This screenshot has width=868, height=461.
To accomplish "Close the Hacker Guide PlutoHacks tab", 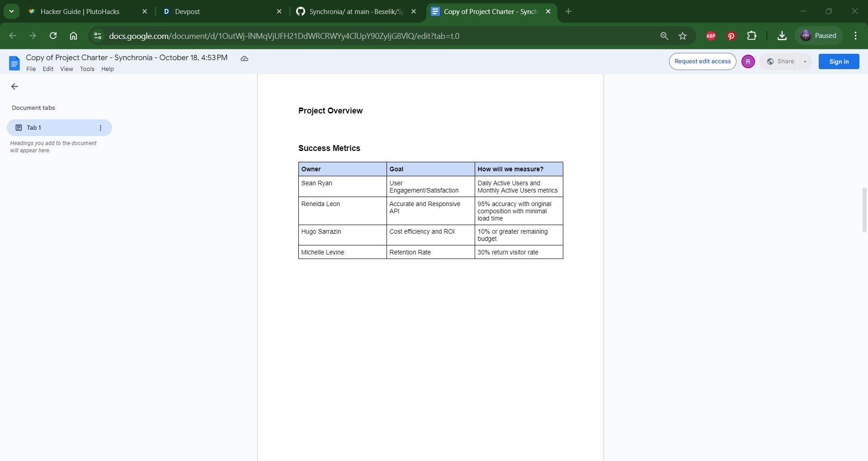I will tap(145, 12).
